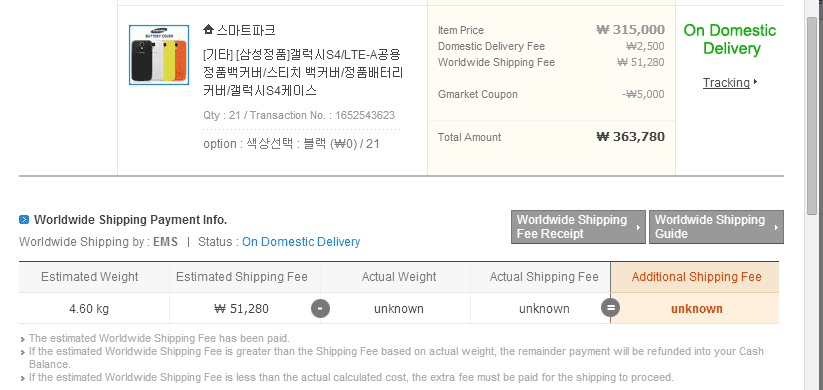
Task: Click the first bullet arrow in the notes list
Action: point(23,340)
